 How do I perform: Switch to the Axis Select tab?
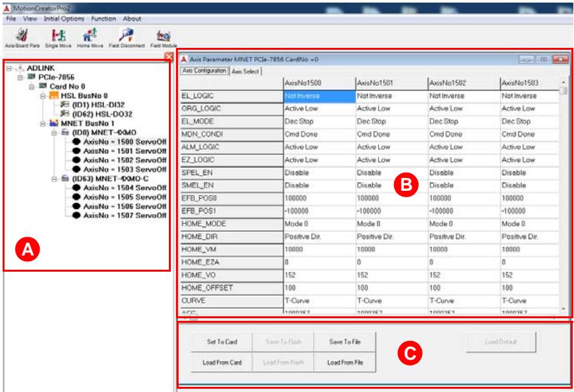pos(245,71)
